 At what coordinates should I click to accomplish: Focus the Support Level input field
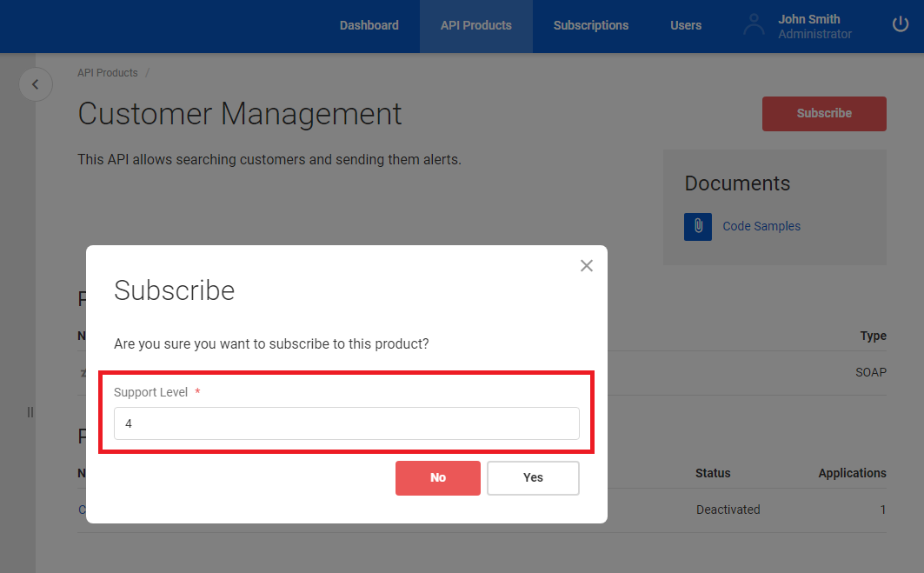[346, 423]
